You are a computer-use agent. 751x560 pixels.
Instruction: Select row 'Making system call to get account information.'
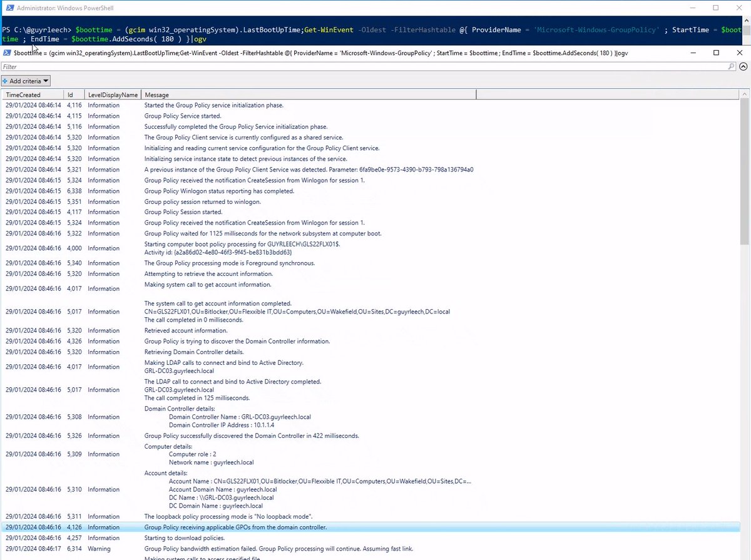point(370,288)
